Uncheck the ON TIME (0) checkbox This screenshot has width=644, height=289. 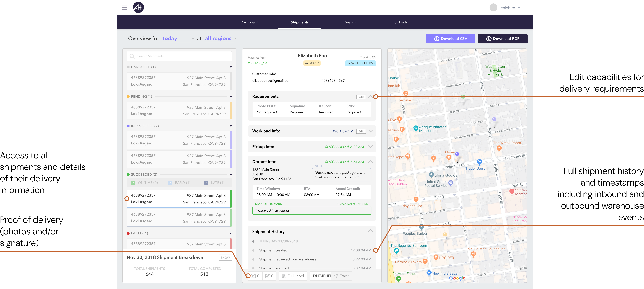tap(133, 182)
